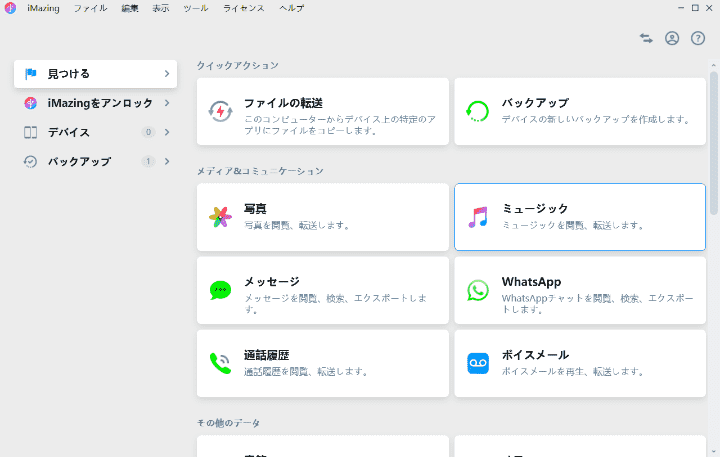Screen dimensions: 720x457
Task: Open the メッセージ card title
Action: pyautogui.click(x=272, y=282)
